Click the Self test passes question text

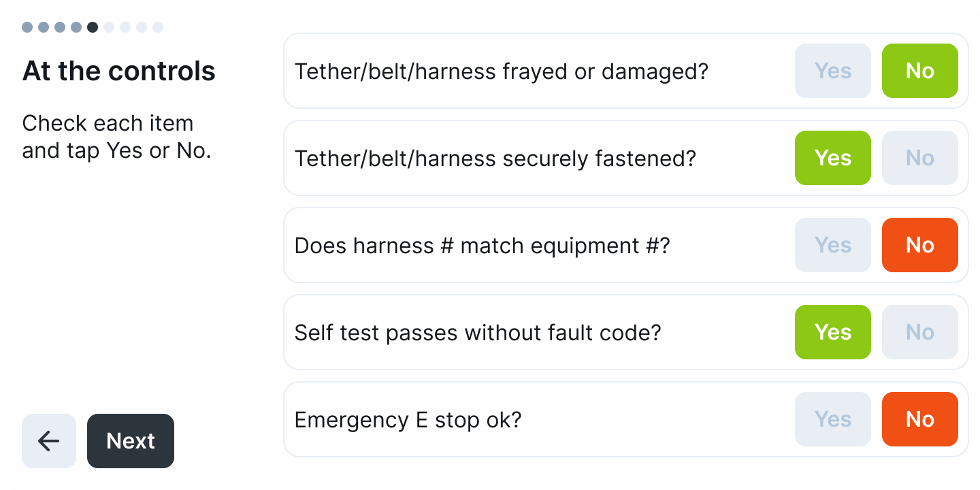coord(478,333)
